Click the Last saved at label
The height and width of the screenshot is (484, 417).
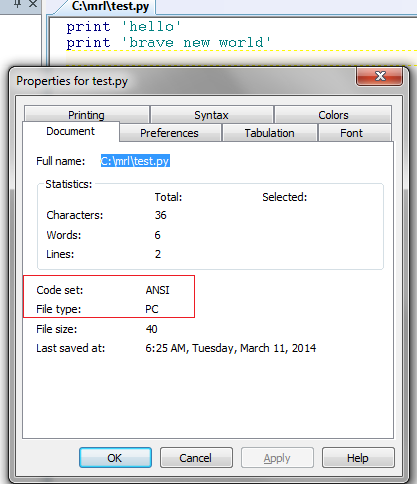coord(70,348)
